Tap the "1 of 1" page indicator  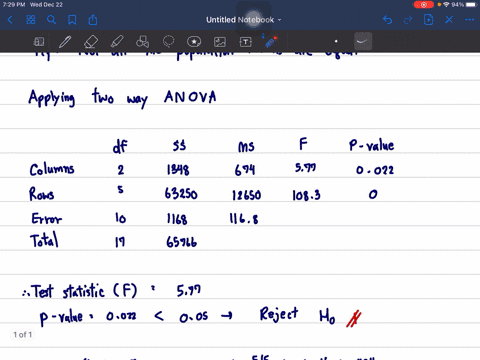23,334
